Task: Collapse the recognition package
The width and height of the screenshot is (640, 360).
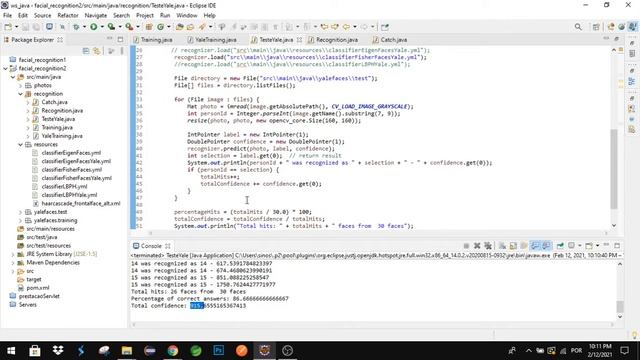Action: pos(20,94)
